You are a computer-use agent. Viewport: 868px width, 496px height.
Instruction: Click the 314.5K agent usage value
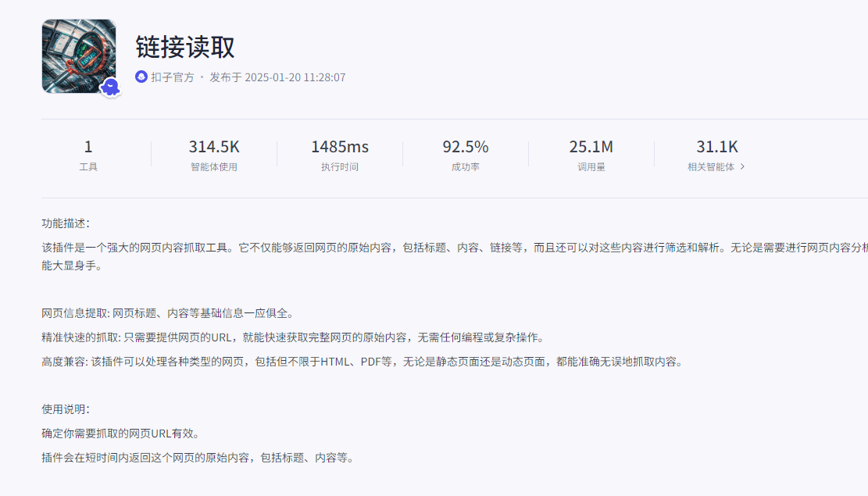point(213,147)
